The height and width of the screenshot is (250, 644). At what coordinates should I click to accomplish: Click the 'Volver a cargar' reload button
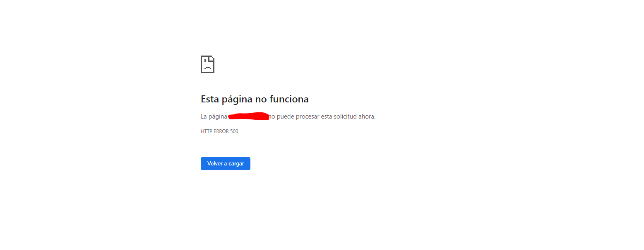pos(225,163)
